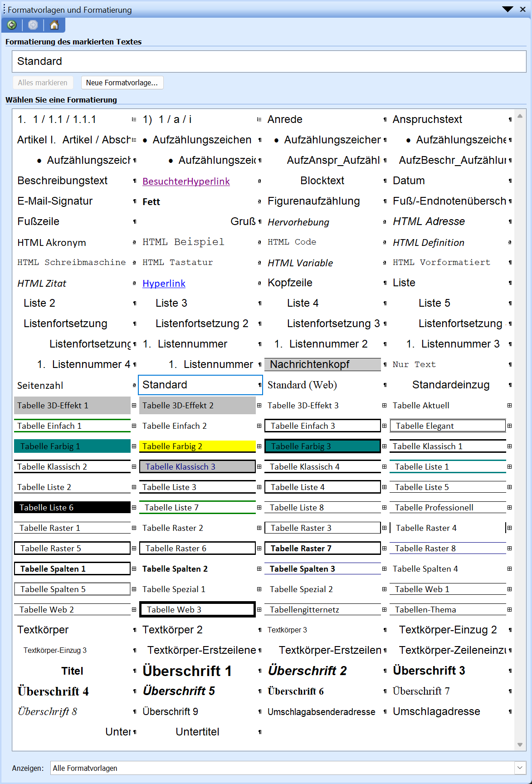Select the Nachrichtenkopf style
Image resolution: width=532 pixels, height=784 pixels.
[322, 364]
